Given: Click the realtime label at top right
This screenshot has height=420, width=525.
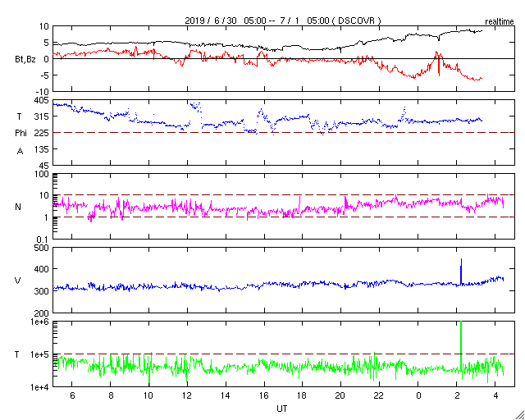Looking at the screenshot, I should coord(500,20).
